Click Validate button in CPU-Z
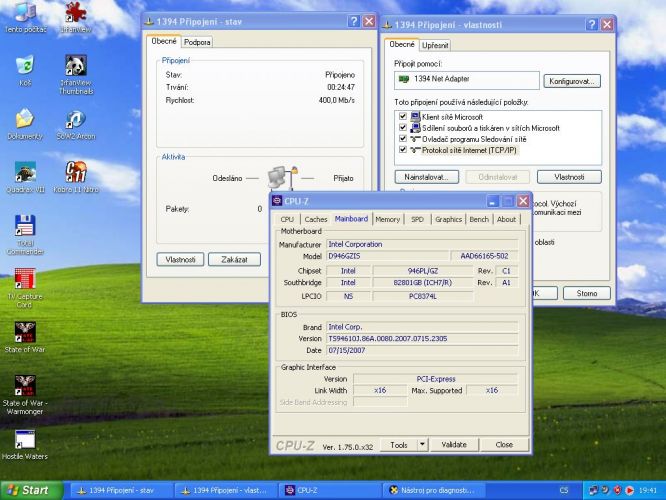Viewport: 666px width, 500px height. coord(454,445)
